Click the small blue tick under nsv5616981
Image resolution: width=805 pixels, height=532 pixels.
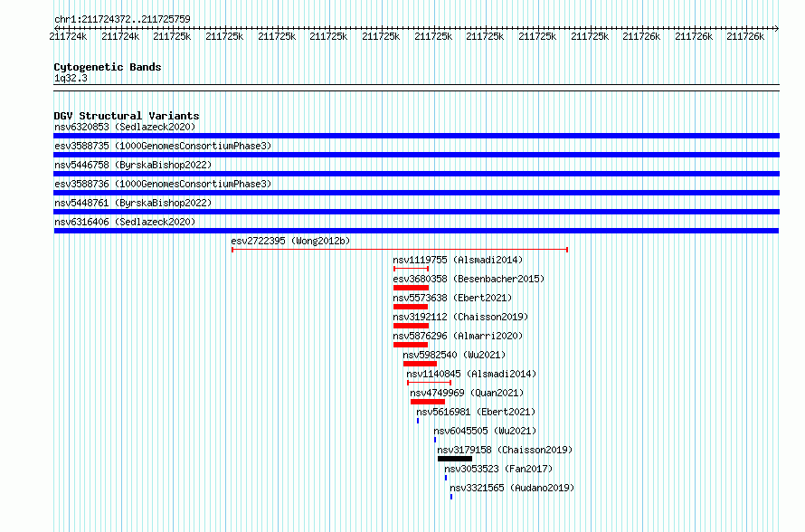pos(418,421)
